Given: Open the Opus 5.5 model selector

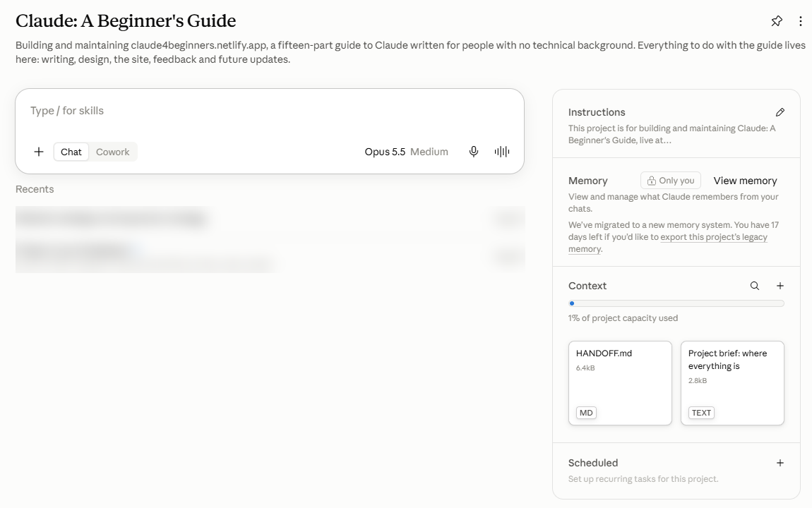Looking at the screenshot, I should point(385,152).
